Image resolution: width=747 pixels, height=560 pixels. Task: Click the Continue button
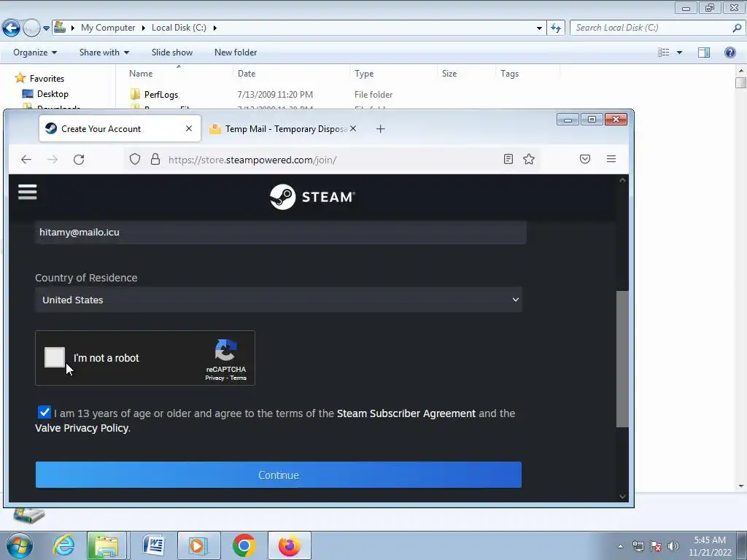279,475
